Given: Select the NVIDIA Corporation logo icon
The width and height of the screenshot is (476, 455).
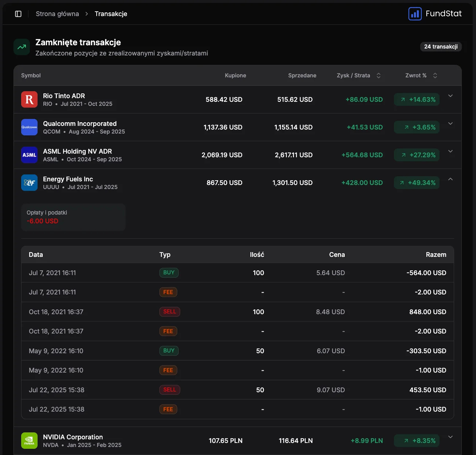Looking at the screenshot, I should coord(29,440).
